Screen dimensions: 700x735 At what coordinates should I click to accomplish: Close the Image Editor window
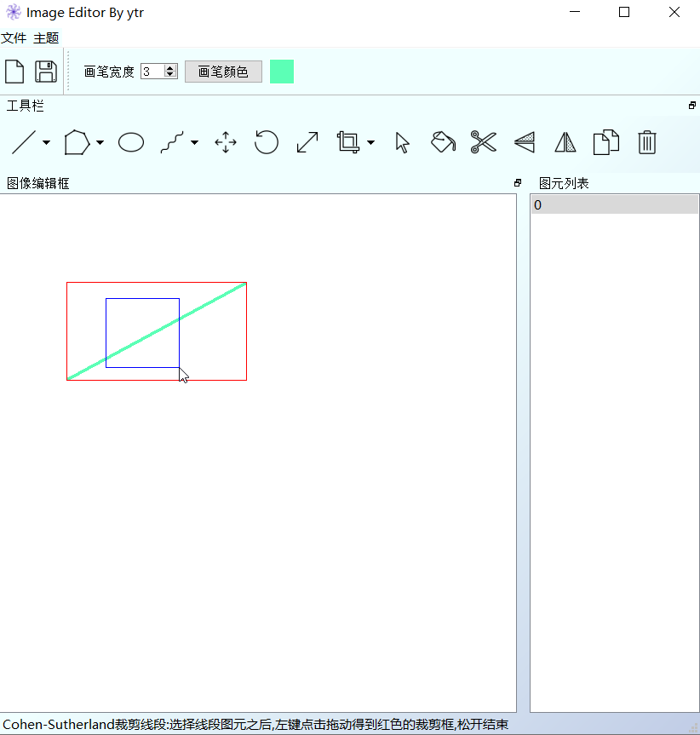[x=674, y=12]
